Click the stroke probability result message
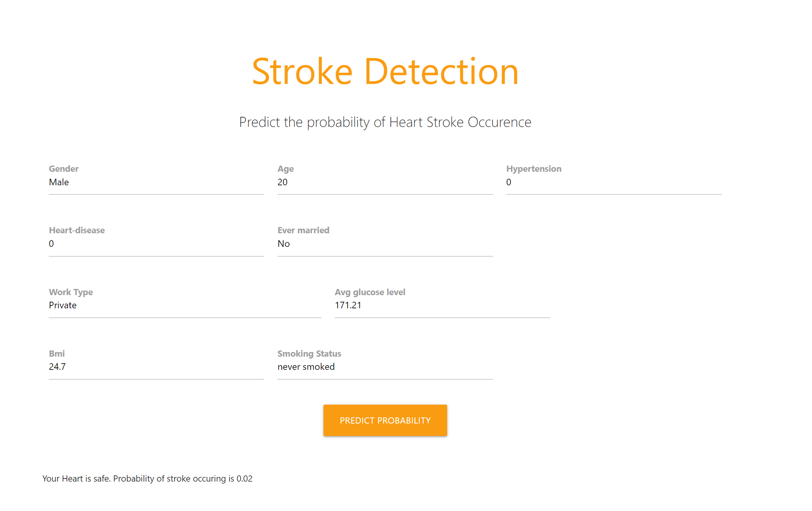The image size is (812, 511). (147, 479)
